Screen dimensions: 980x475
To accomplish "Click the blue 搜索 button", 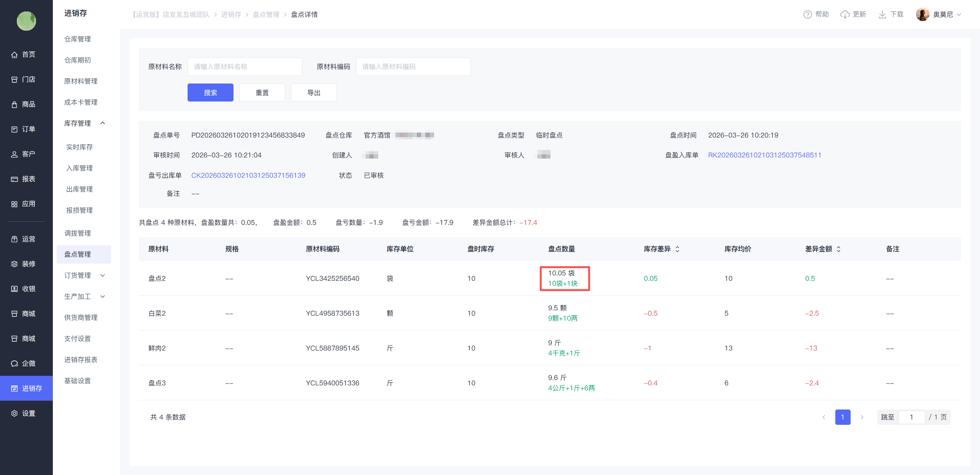I will click(210, 93).
